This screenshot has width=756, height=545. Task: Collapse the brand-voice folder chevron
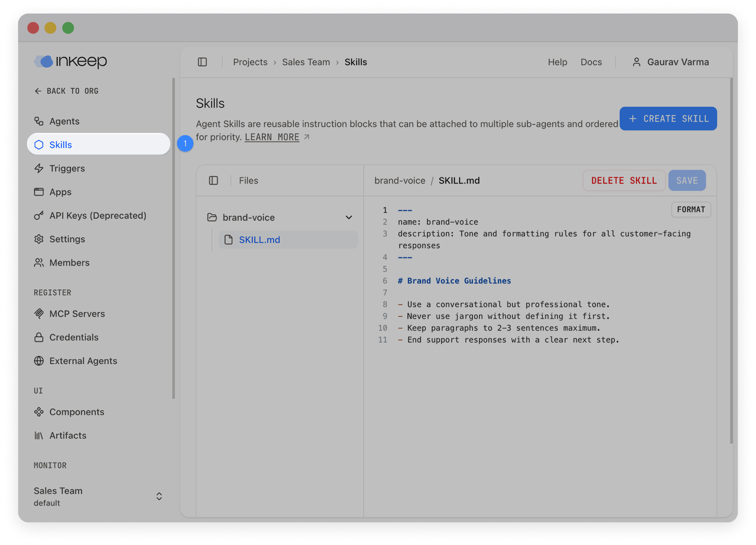click(348, 217)
